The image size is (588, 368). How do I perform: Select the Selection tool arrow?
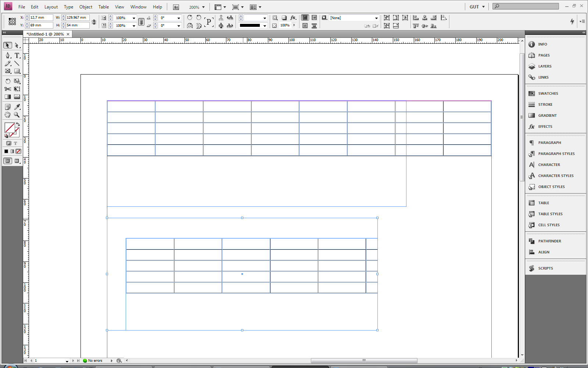(x=7, y=45)
